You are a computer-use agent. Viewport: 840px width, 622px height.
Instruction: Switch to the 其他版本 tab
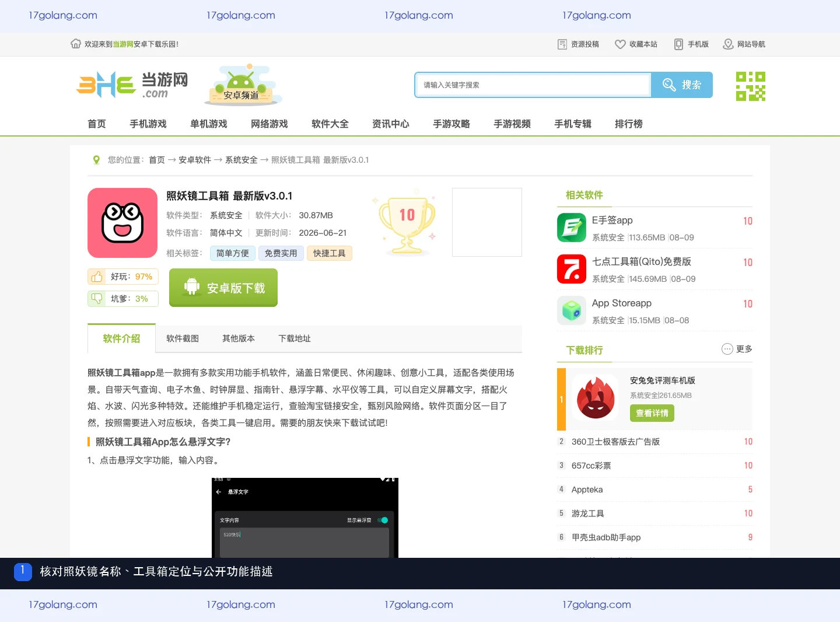(x=239, y=338)
